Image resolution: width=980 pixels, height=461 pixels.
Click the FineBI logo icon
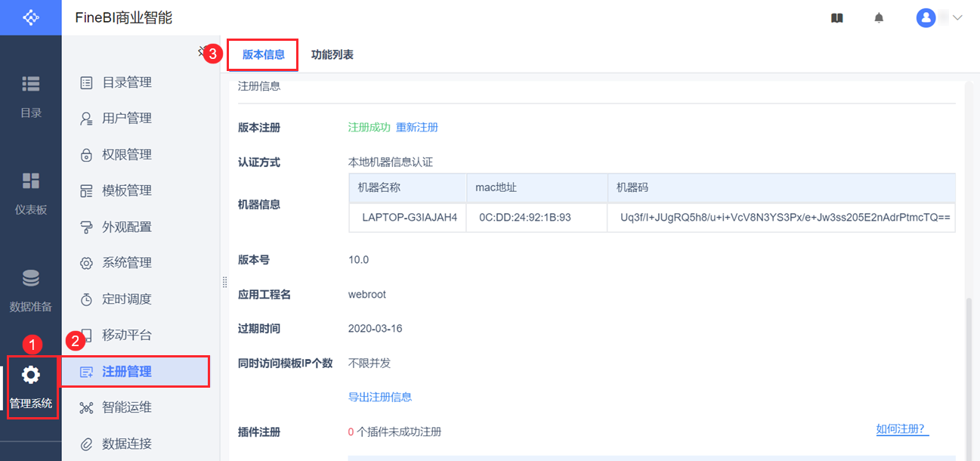(30, 17)
